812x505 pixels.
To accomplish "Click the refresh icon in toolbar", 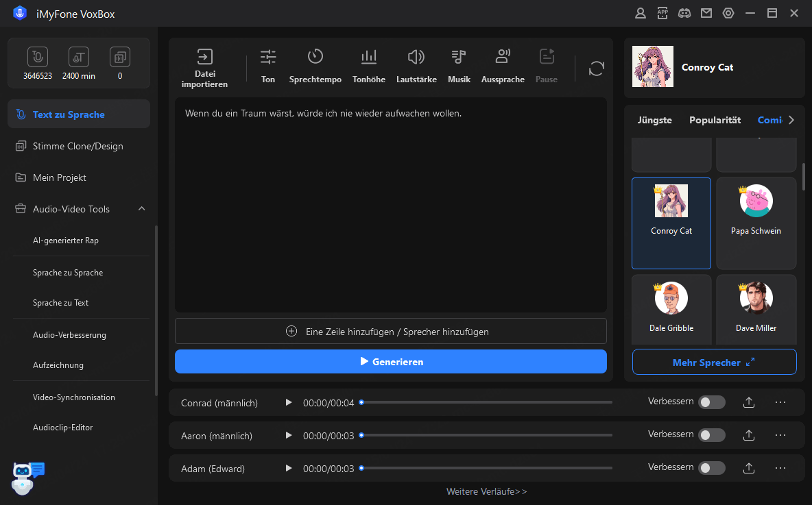I will (597, 69).
